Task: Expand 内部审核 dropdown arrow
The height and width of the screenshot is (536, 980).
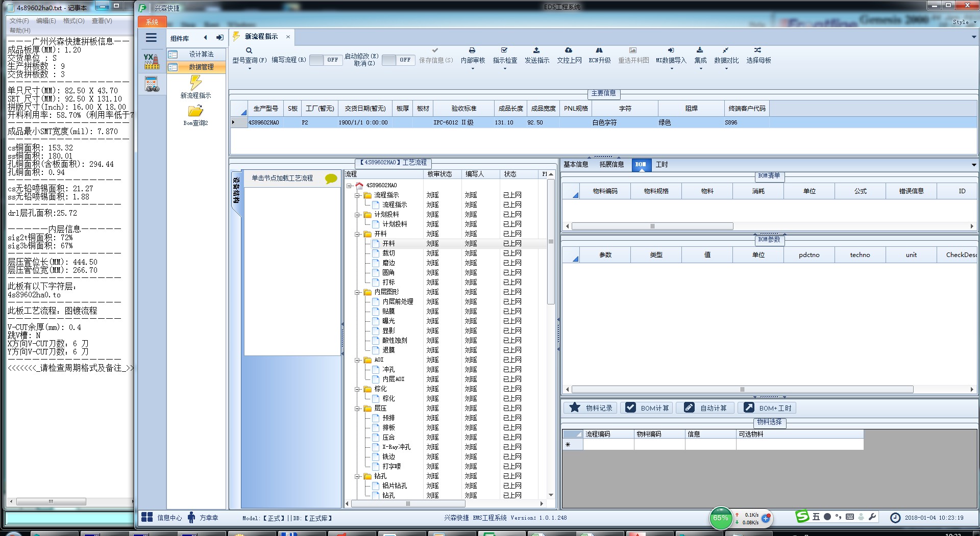Action: (x=473, y=68)
